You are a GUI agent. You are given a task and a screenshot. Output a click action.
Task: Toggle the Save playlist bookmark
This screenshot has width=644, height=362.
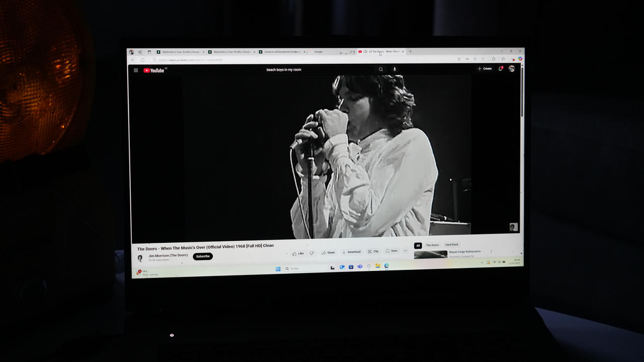(x=392, y=251)
